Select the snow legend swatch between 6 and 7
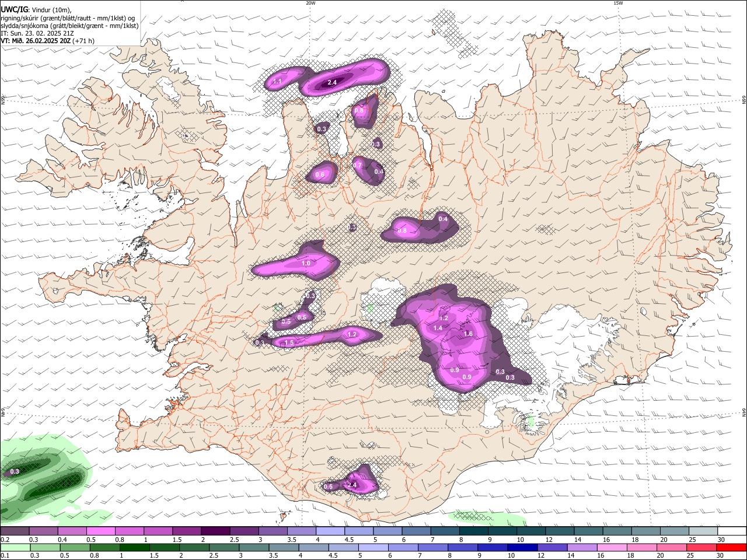 tap(416, 531)
